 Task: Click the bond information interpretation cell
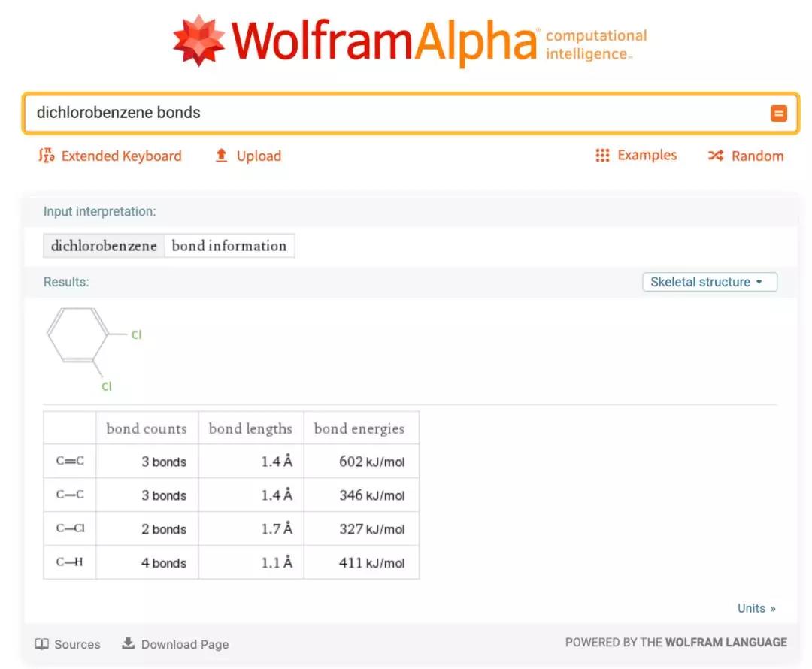(x=229, y=246)
